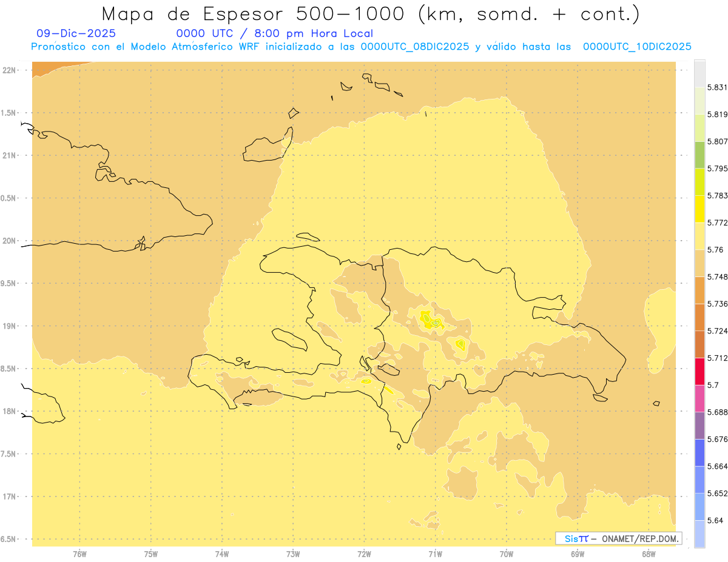This screenshot has height=562, width=728.
Task: Click the legend value 5.712
Action: pyautogui.click(x=717, y=358)
